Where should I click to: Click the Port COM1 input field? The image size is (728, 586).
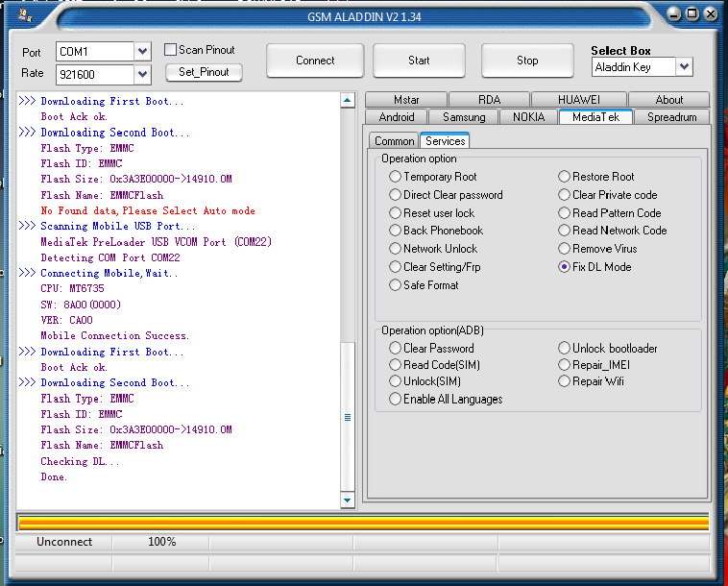[x=95, y=52]
